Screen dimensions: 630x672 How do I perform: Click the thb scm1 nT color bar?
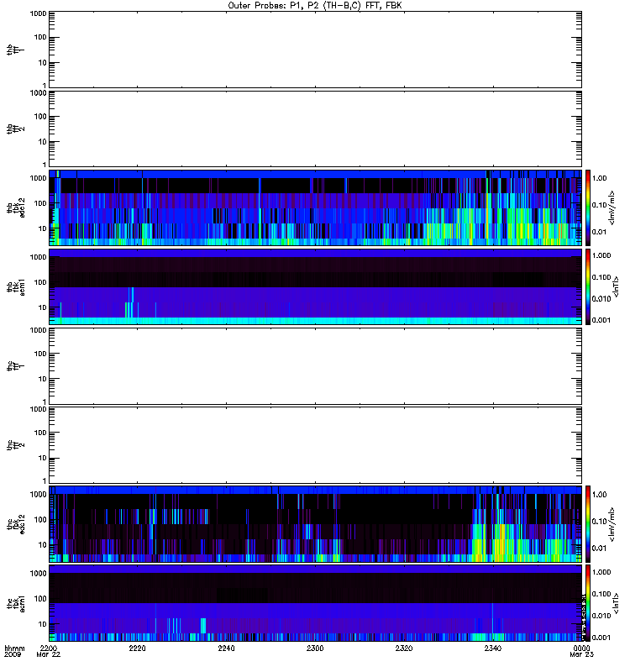click(x=588, y=286)
